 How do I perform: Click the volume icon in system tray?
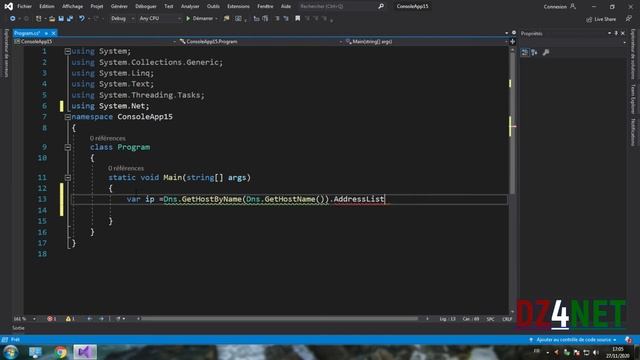click(596, 352)
